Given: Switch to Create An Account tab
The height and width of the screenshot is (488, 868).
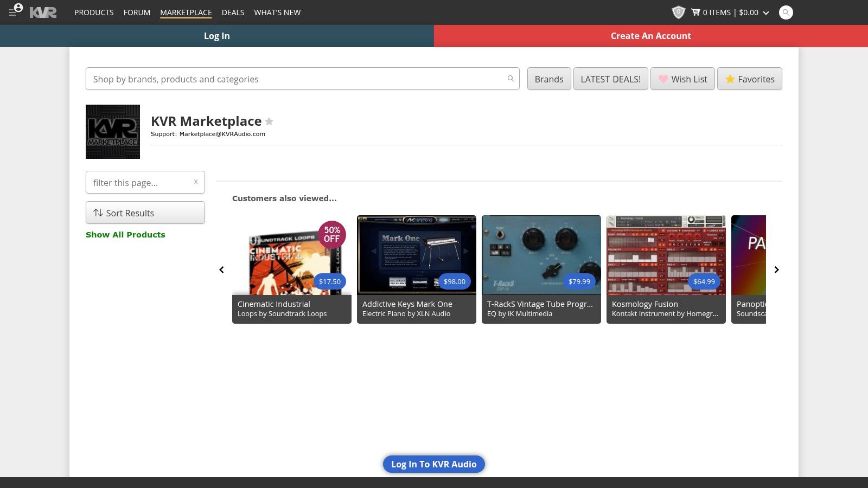Looking at the screenshot, I should pyautogui.click(x=651, y=36).
